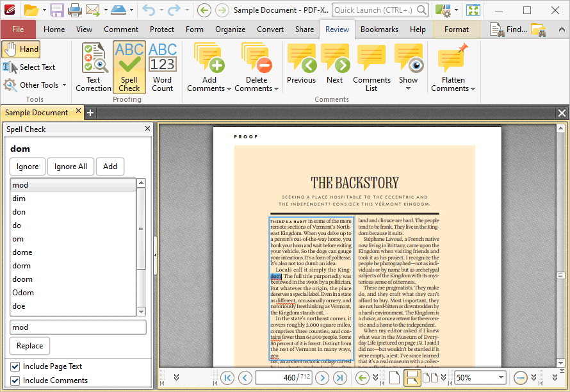Toggle the Spell Check ribbon button
Screen dimensions: 570x392
[129, 67]
